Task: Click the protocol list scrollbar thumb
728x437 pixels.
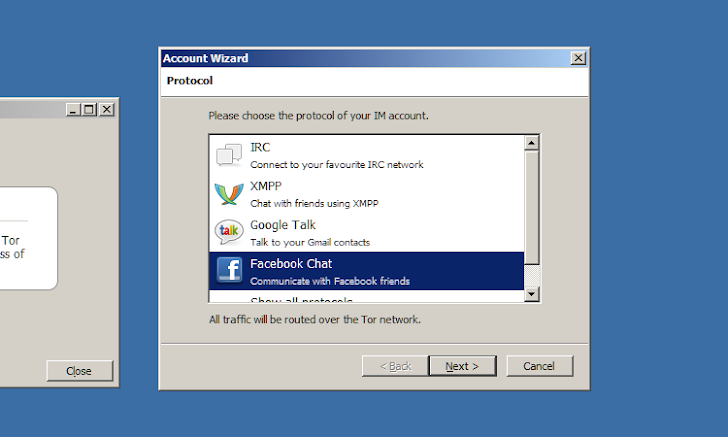Action: (x=532, y=208)
